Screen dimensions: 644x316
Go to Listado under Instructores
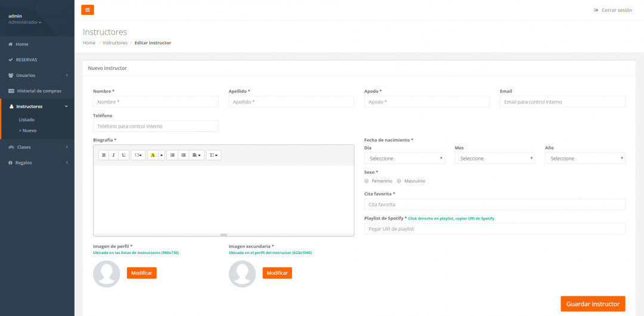coord(27,120)
